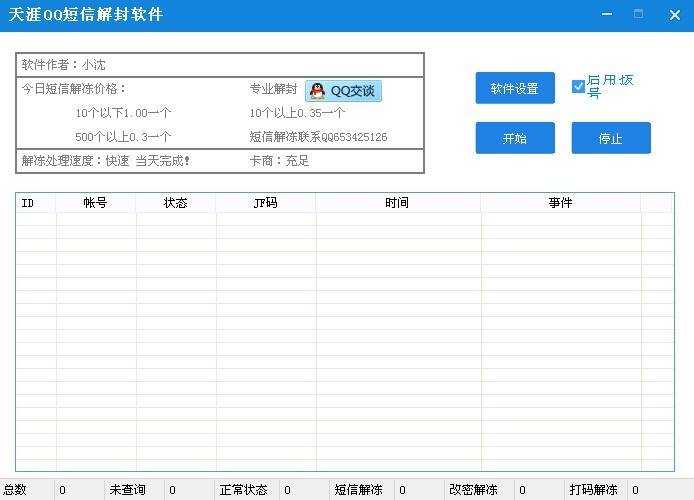Click the penguin icon in QQ交谈
The image size is (694, 500).
point(317,91)
